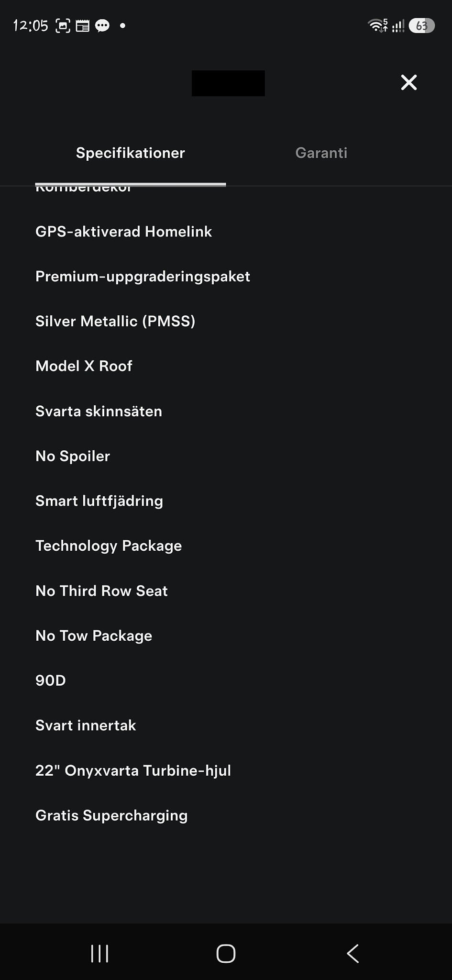
Task: Tap the GPS-aktiverad Homelink entry
Action: click(123, 232)
